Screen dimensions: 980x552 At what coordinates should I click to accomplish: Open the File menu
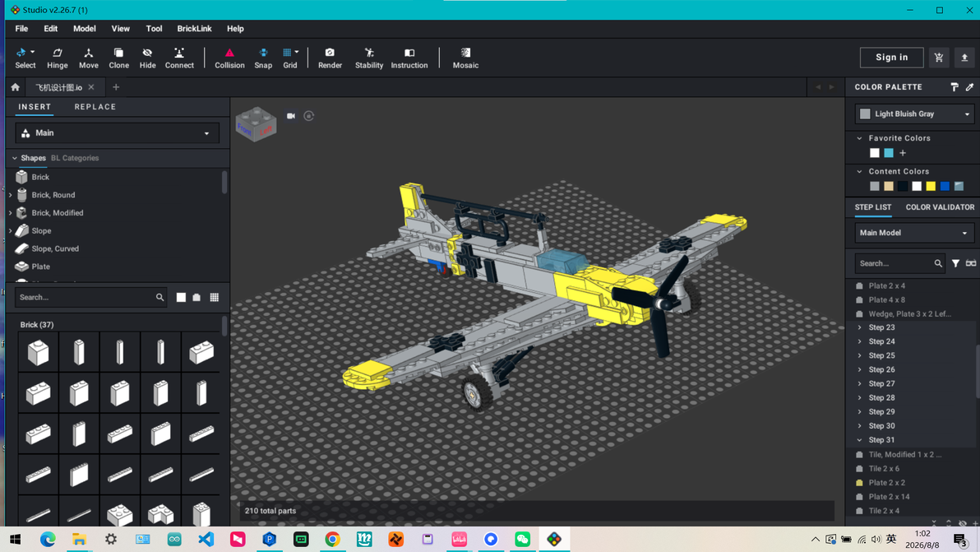tap(21, 29)
